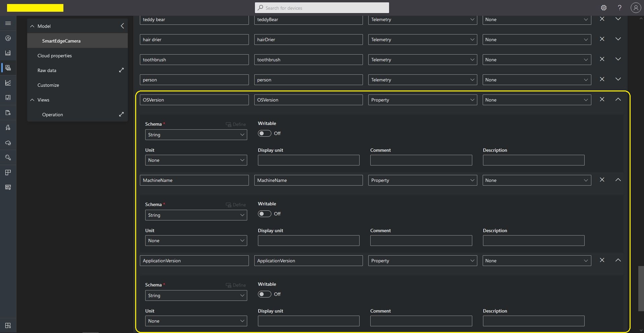The height and width of the screenshot is (333, 644).
Task: Open the user account profile icon
Action: (x=636, y=8)
